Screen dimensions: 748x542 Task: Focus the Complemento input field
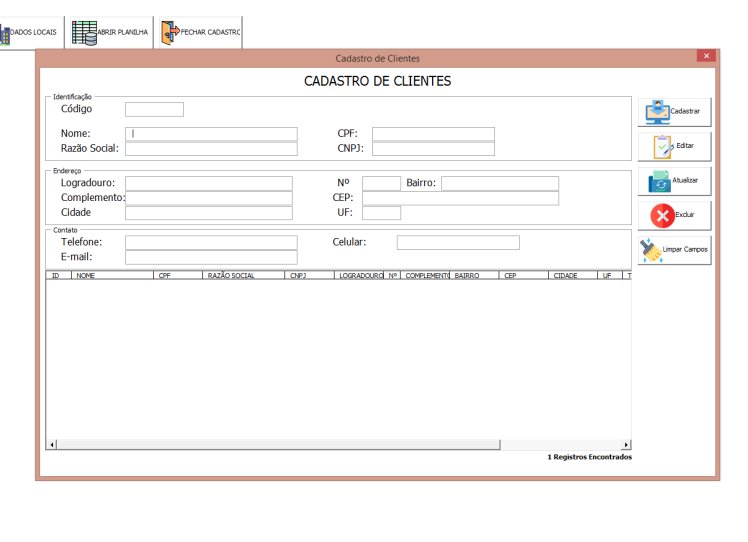click(208, 198)
